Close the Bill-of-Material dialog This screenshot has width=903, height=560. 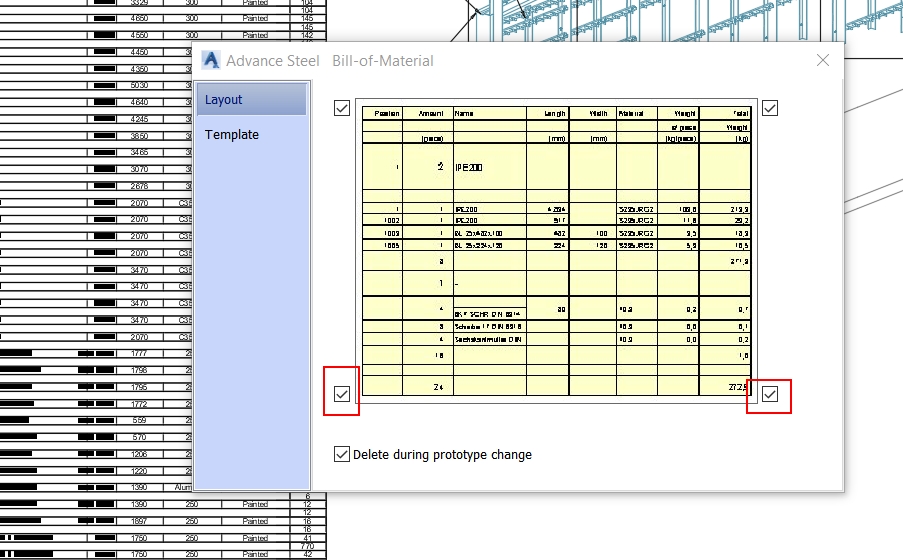[822, 60]
